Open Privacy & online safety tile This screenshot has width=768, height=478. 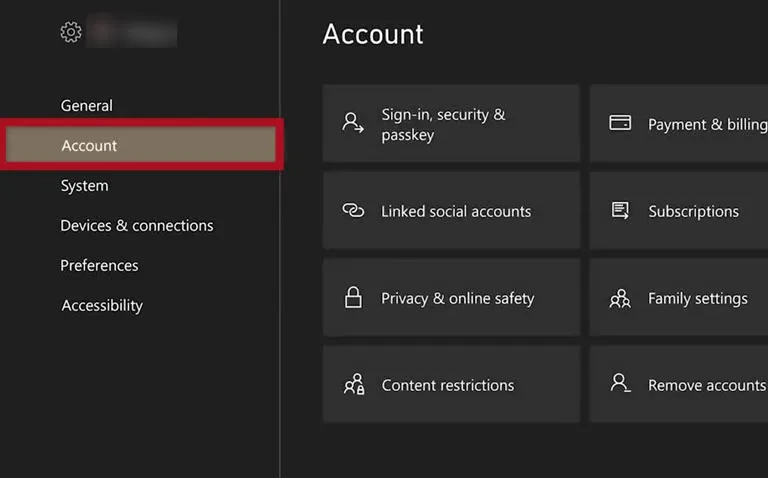(451, 297)
